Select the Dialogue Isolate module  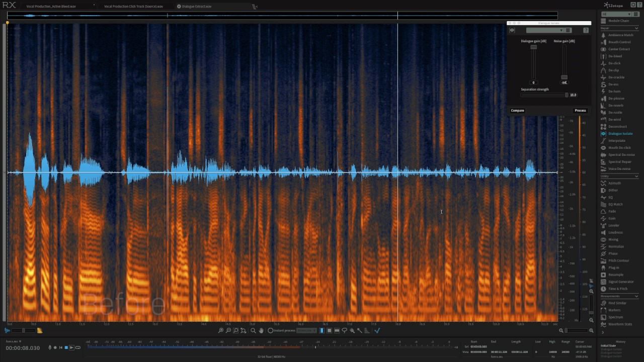tap(617, 134)
